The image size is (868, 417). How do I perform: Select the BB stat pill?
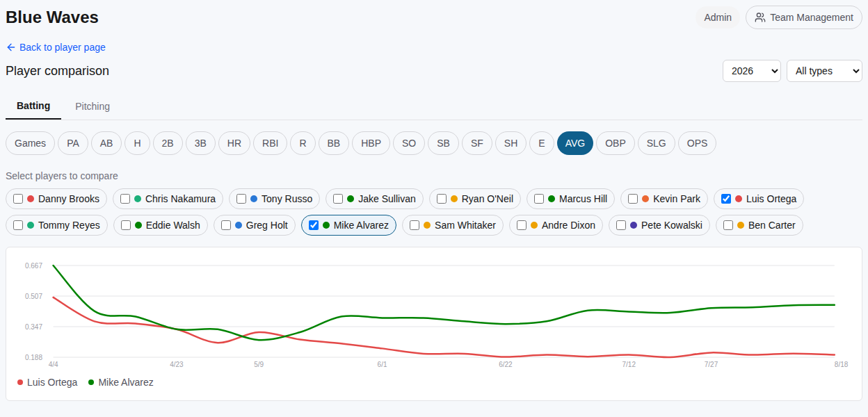pos(334,143)
